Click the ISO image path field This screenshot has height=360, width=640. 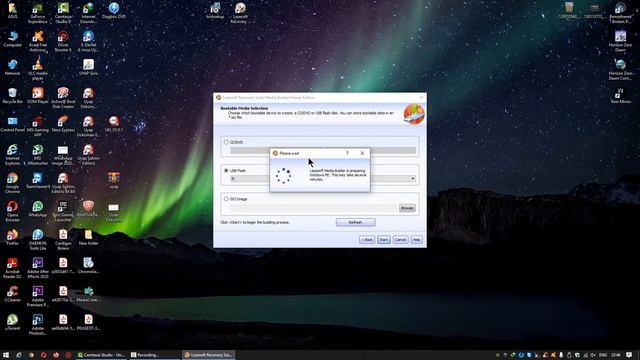[x=313, y=208]
